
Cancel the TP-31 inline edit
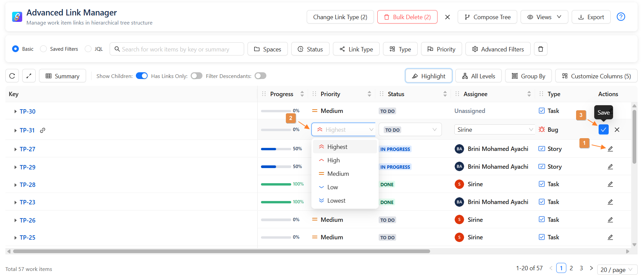[617, 129]
